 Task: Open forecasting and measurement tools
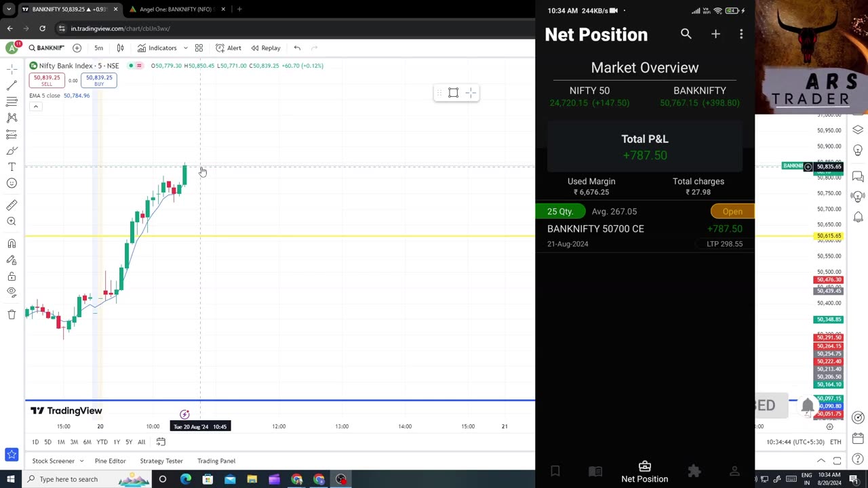tap(12, 134)
